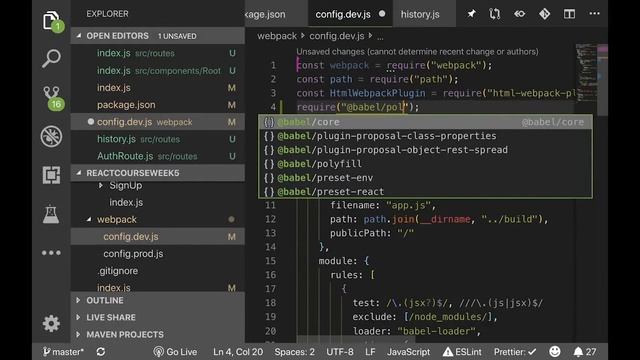Open config.dev.js under webpack folder
Screen dimensions: 640x360
(158, 237)
